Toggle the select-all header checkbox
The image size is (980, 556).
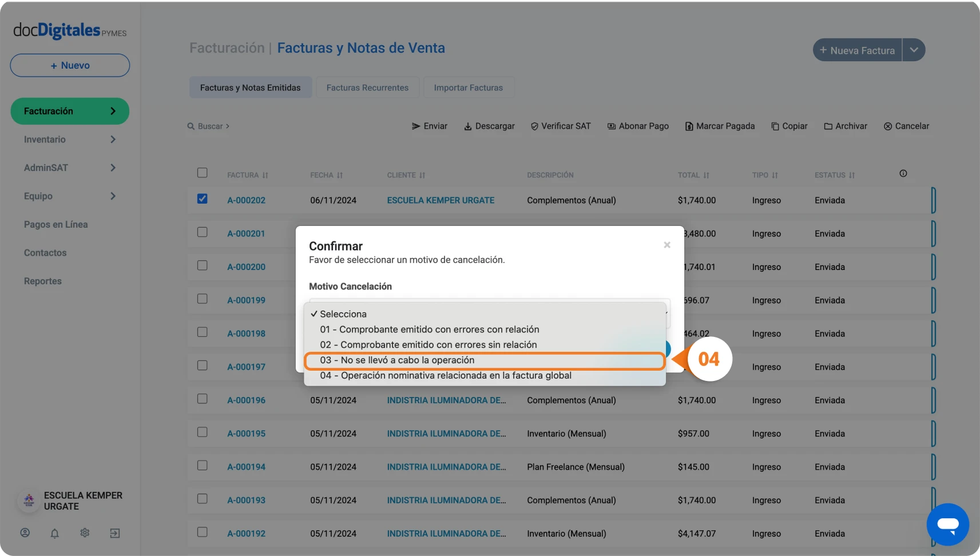point(203,173)
